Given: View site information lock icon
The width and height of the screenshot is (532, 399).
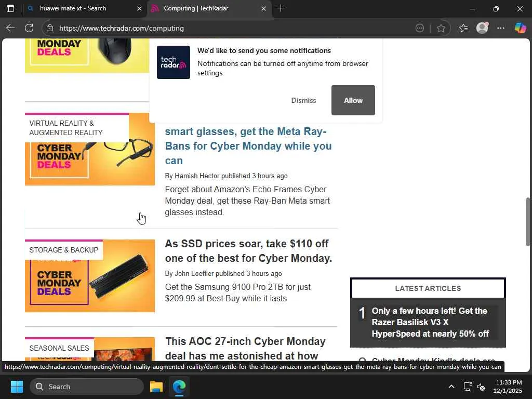Looking at the screenshot, I should point(50,28).
